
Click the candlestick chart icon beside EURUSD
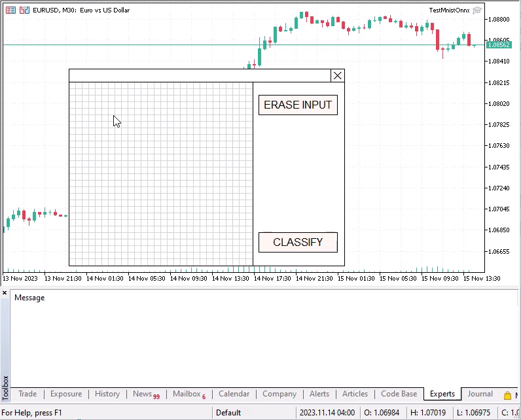[24, 10]
